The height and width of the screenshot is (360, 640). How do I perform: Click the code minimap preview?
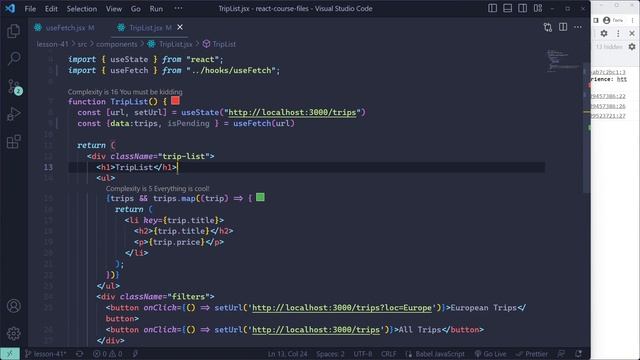pos(563,60)
